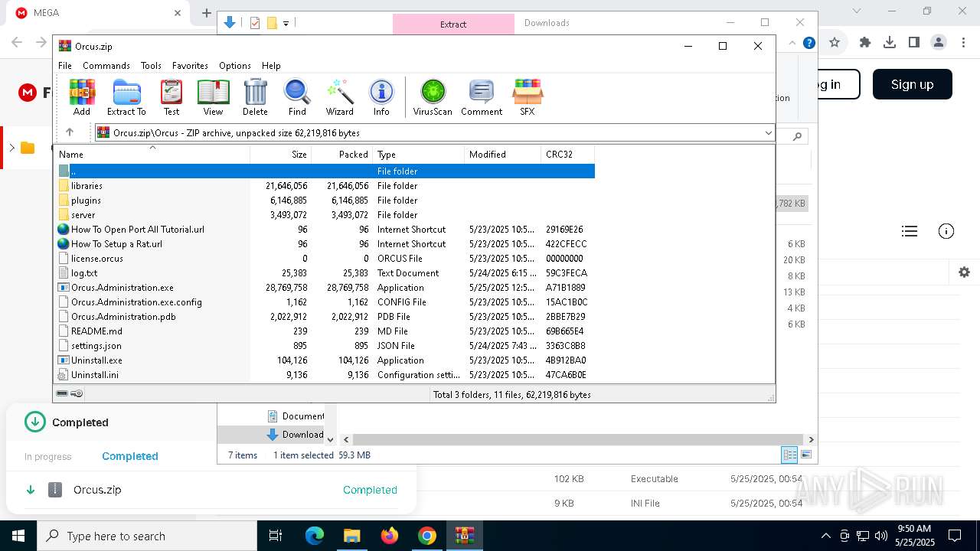Switch Explorer to details view
Viewport: 980px width, 551px height.
(789, 455)
